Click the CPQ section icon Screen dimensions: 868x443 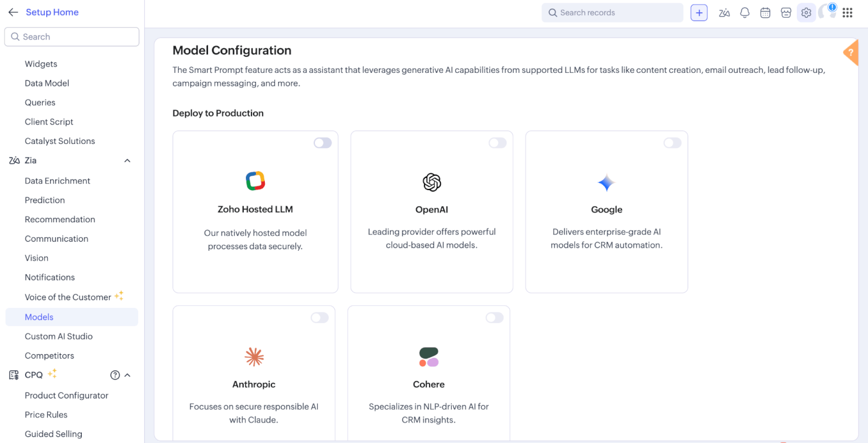[x=14, y=375]
